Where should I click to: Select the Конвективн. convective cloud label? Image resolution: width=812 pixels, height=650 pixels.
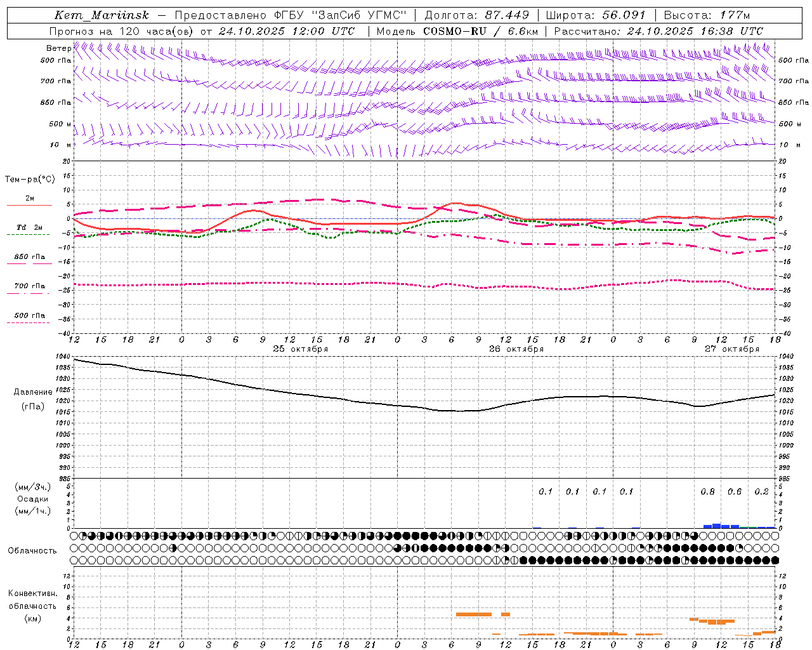tap(33, 594)
